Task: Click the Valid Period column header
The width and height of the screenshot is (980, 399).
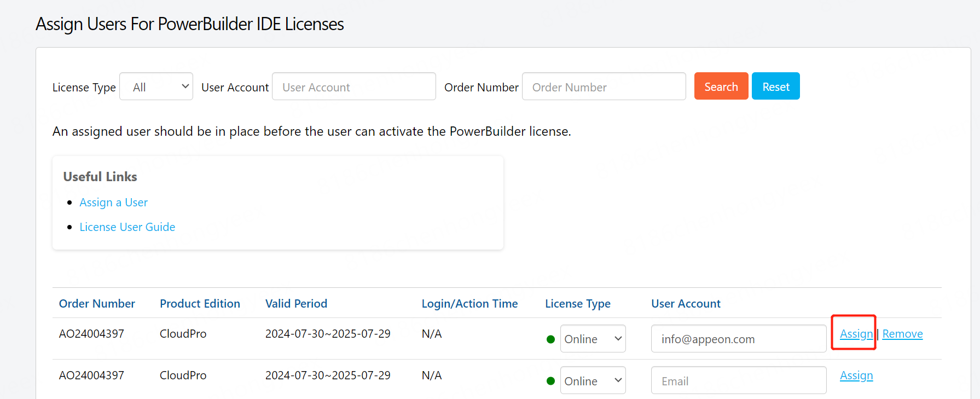Action: (296, 304)
